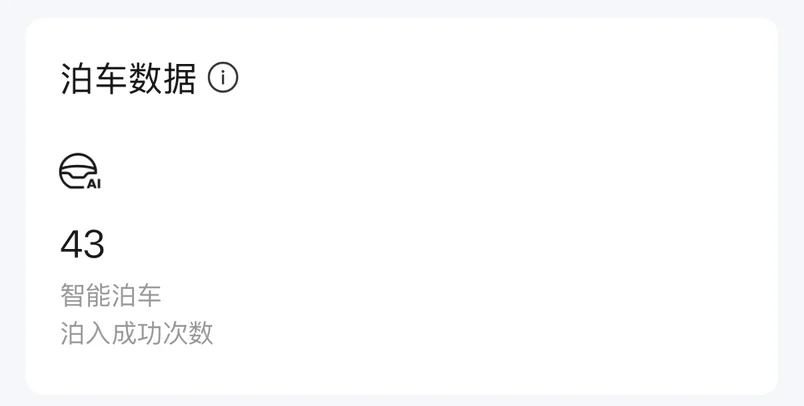Click the AI steering wheel icon
This screenshot has width=804, height=406.
79,171
